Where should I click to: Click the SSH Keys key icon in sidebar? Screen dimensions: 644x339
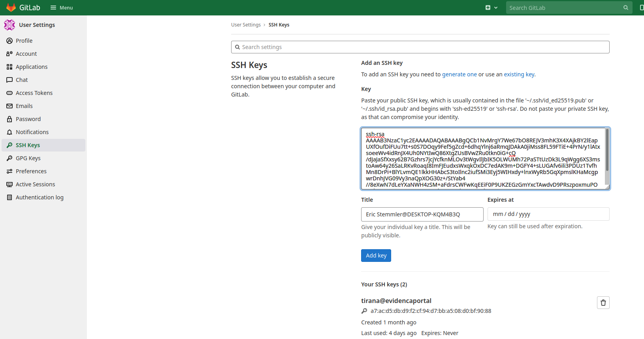[9, 145]
